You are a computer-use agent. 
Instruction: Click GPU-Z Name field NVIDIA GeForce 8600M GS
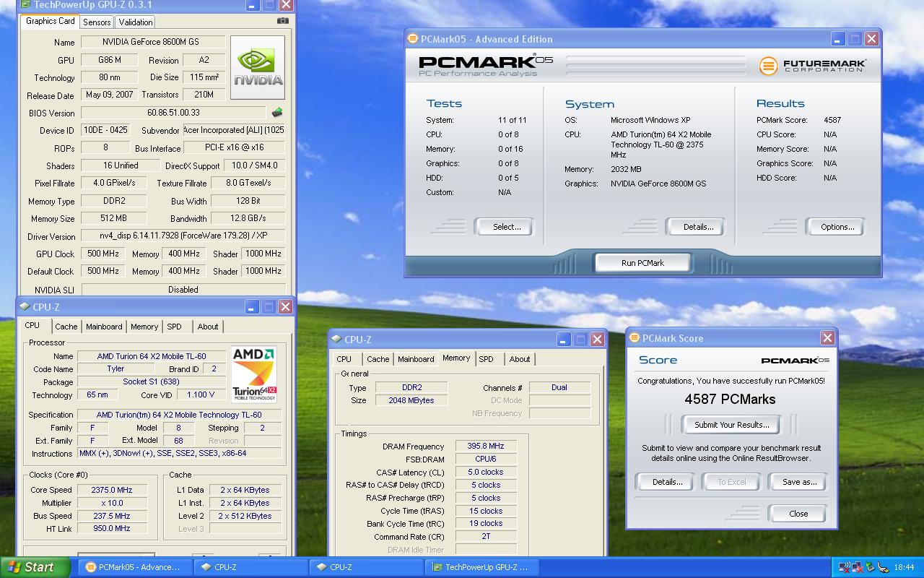[x=153, y=43]
